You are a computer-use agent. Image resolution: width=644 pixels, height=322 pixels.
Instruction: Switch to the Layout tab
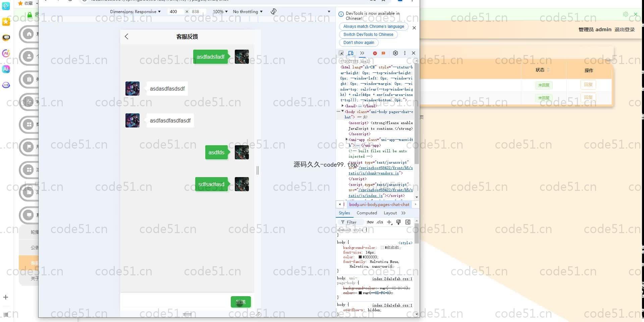pos(390,213)
